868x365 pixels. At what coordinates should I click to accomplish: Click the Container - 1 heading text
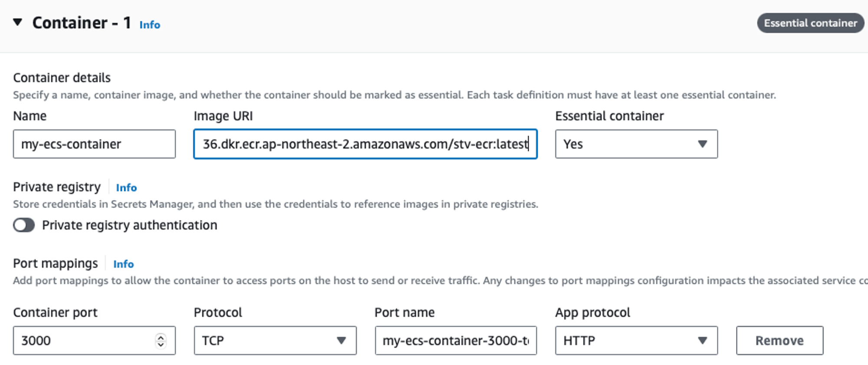(82, 23)
